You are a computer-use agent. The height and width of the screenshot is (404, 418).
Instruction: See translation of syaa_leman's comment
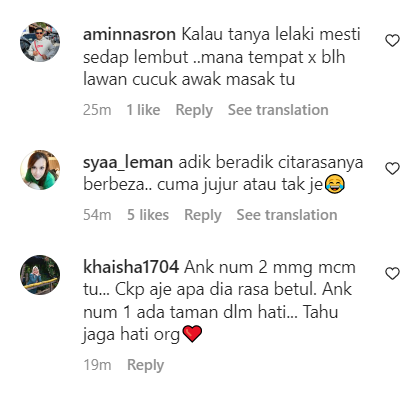[x=287, y=215]
